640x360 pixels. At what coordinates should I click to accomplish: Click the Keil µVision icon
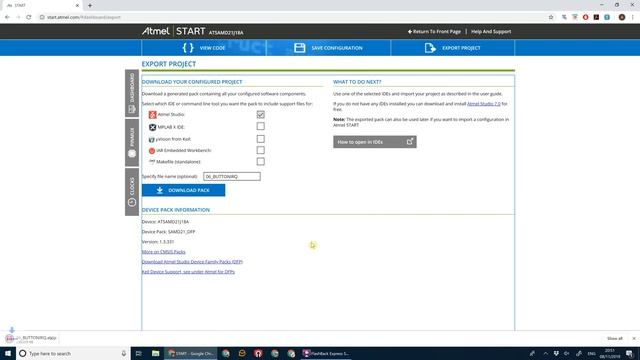[151, 139]
